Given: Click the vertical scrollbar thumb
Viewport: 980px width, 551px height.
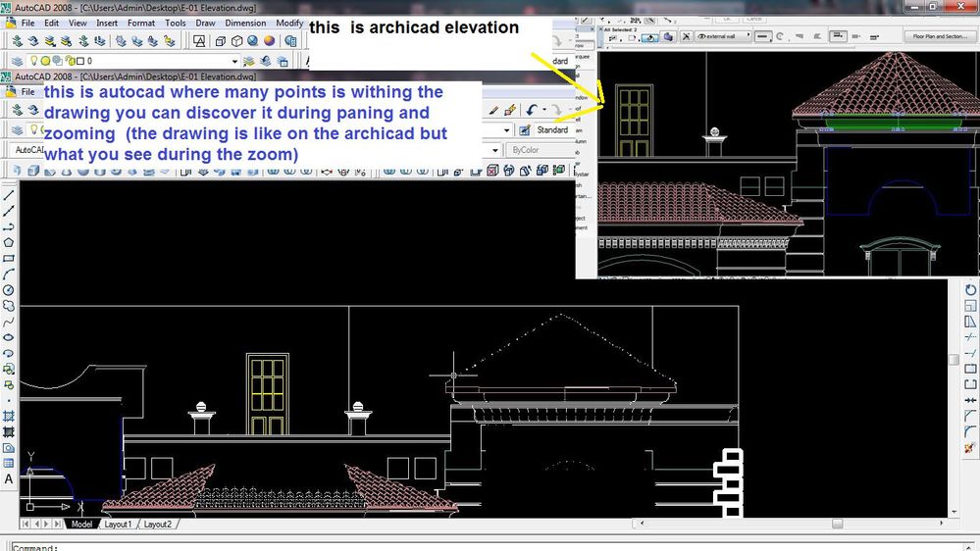Looking at the screenshot, I should click(954, 360).
